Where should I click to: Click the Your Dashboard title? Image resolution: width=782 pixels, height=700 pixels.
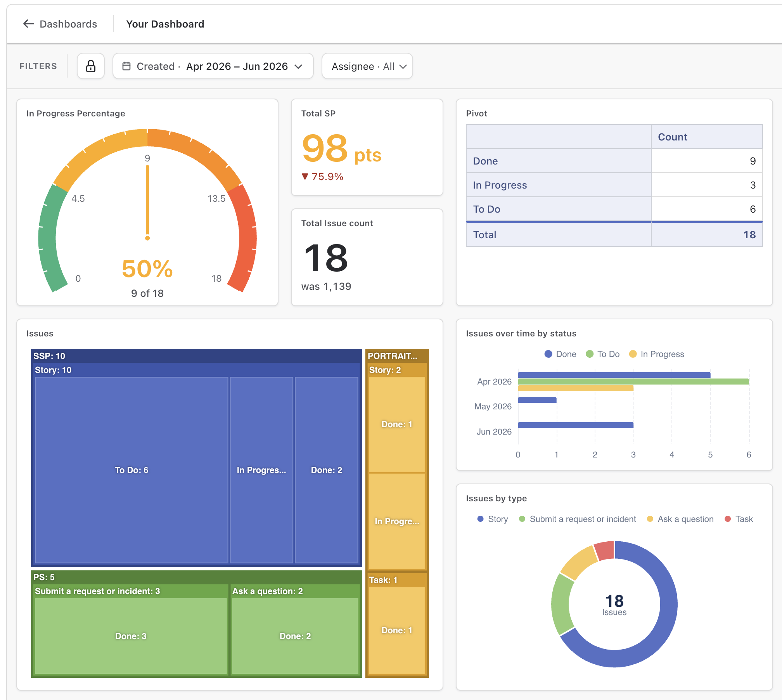pyautogui.click(x=165, y=24)
